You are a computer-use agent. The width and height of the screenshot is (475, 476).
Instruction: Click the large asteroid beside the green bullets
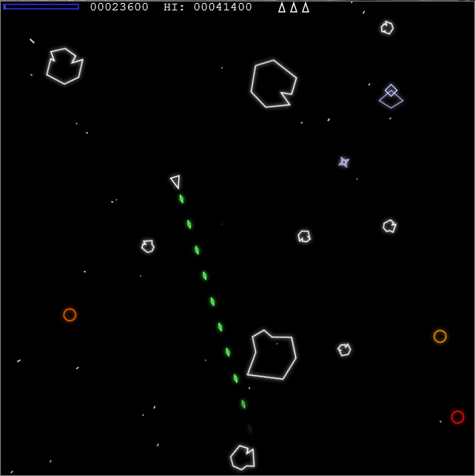click(x=272, y=355)
